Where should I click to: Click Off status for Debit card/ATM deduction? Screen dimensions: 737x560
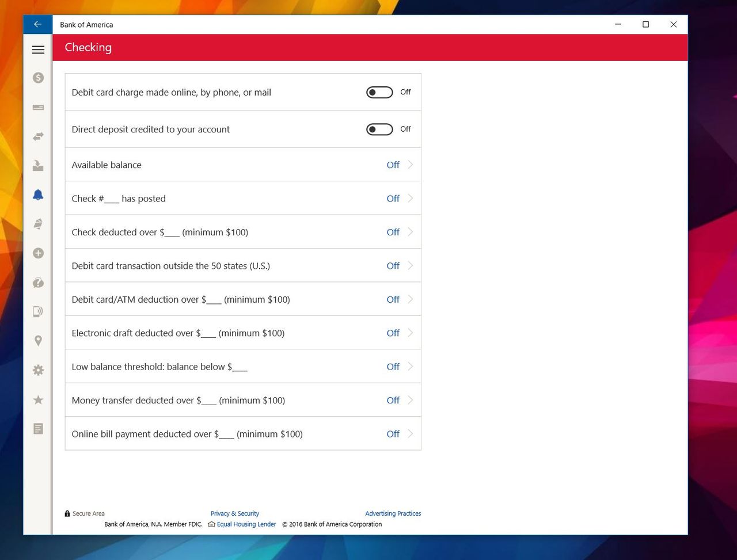[393, 299]
